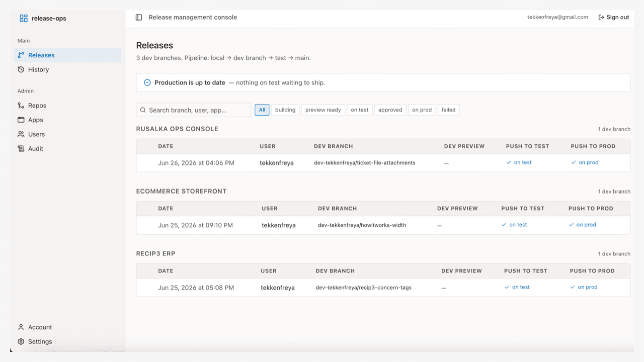Filter releases by building status
The width and height of the screenshot is (644, 362).
285,110
